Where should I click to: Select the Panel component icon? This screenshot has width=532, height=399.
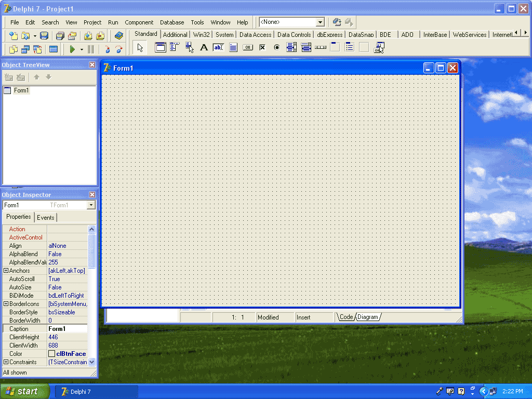tap(364, 47)
